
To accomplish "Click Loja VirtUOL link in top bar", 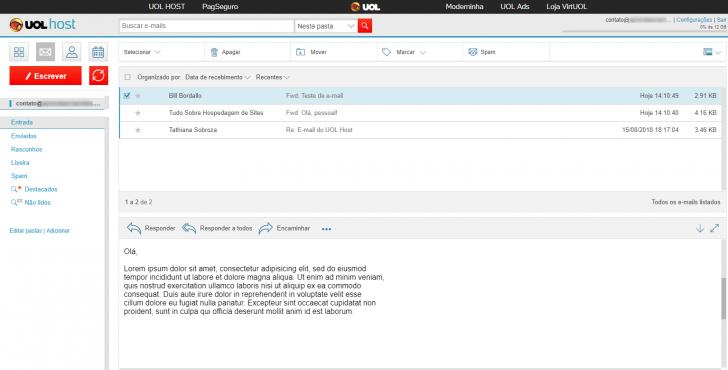I will [566, 6].
